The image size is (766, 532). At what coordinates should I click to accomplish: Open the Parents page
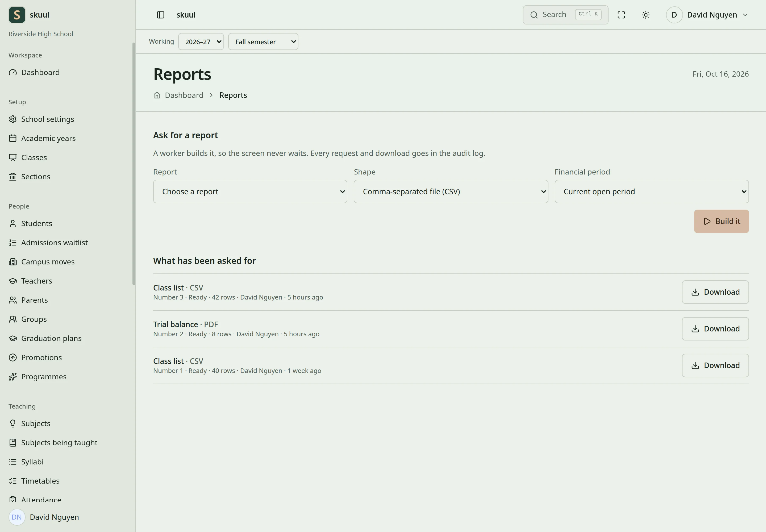[34, 300]
